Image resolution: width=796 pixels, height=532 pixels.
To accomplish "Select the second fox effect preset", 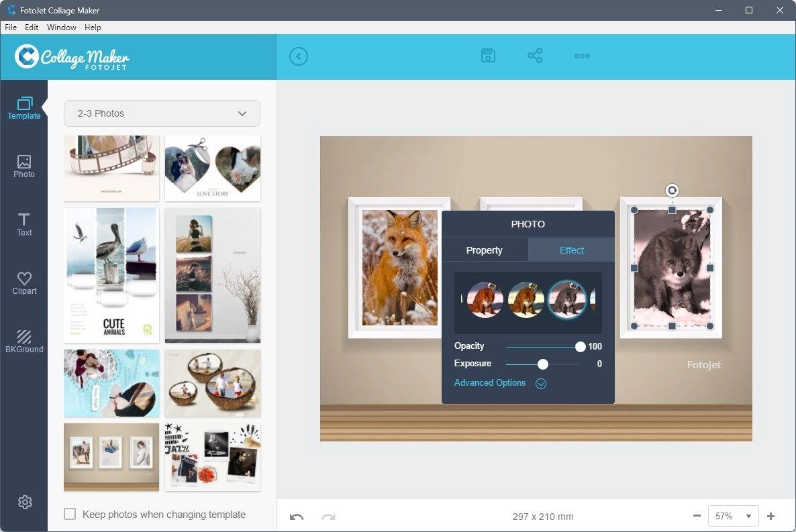I will coord(526,299).
